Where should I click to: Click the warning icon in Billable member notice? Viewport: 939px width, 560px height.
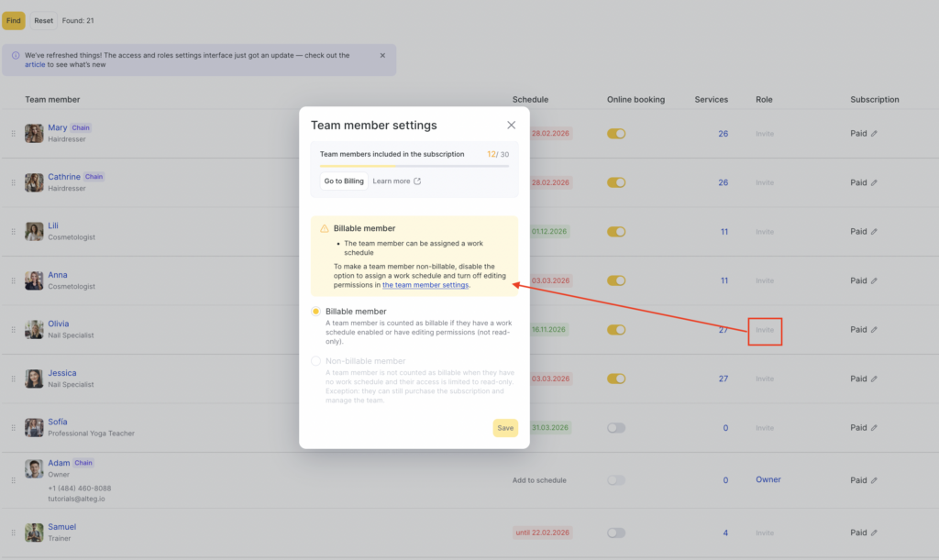325,228
